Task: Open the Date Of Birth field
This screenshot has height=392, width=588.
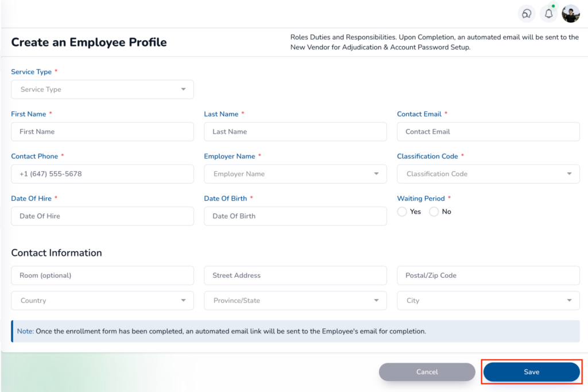Action: pyautogui.click(x=295, y=216)
